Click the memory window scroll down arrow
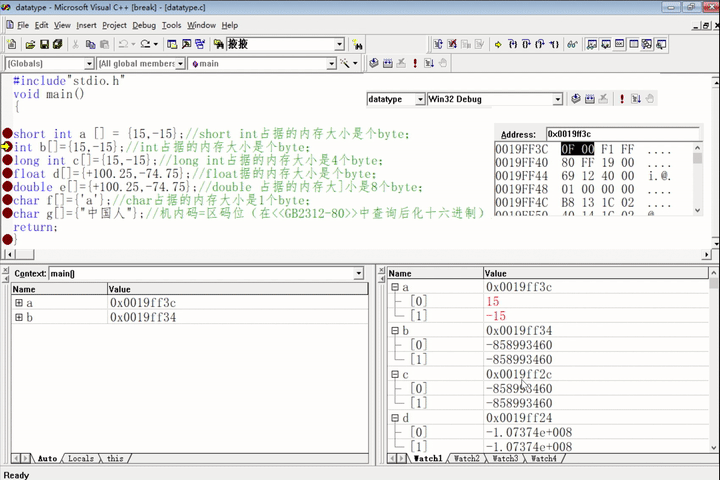Screen dimensions: 720x480 [698, 210]
